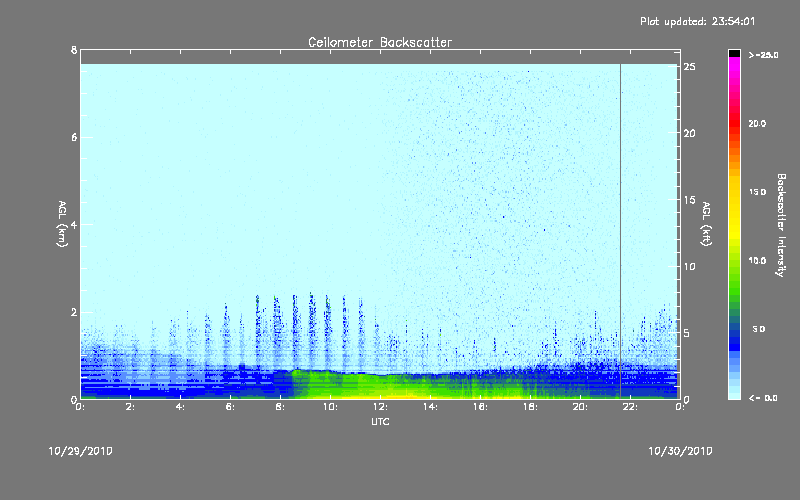Click the 'Backscatter Intensity' colorbar label

tap(781, 225)
